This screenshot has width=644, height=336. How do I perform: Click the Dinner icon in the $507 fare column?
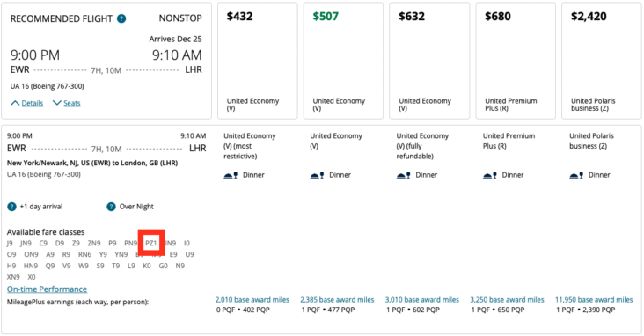click(317, 175)
